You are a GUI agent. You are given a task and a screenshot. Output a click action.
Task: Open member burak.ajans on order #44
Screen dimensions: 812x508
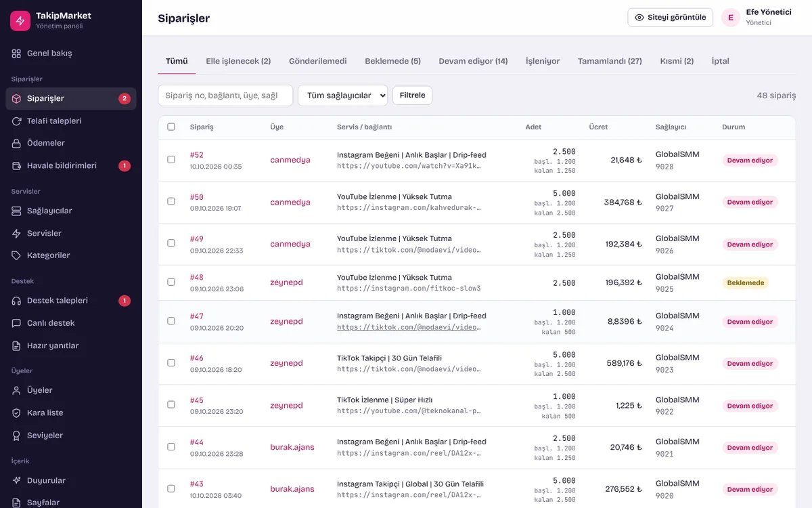point(292,447)
